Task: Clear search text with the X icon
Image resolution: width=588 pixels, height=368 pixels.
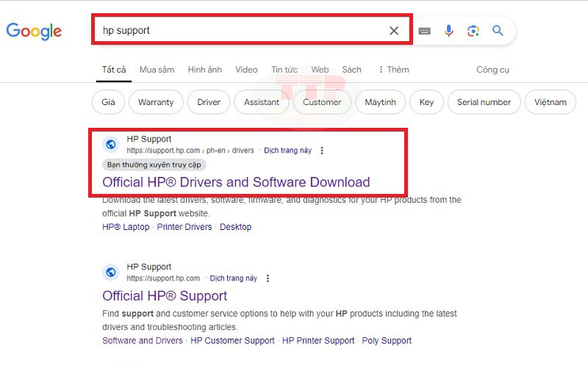Action: [x=394, y=31]
